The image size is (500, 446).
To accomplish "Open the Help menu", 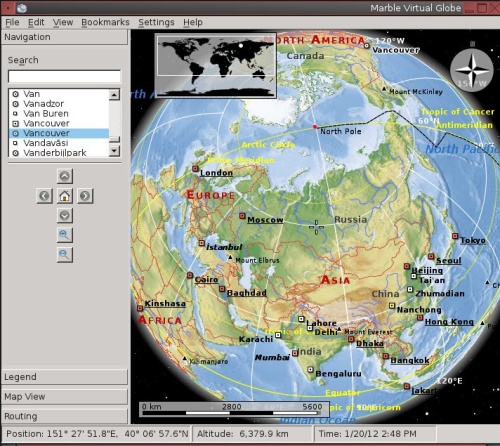I will tap(193, 22).
